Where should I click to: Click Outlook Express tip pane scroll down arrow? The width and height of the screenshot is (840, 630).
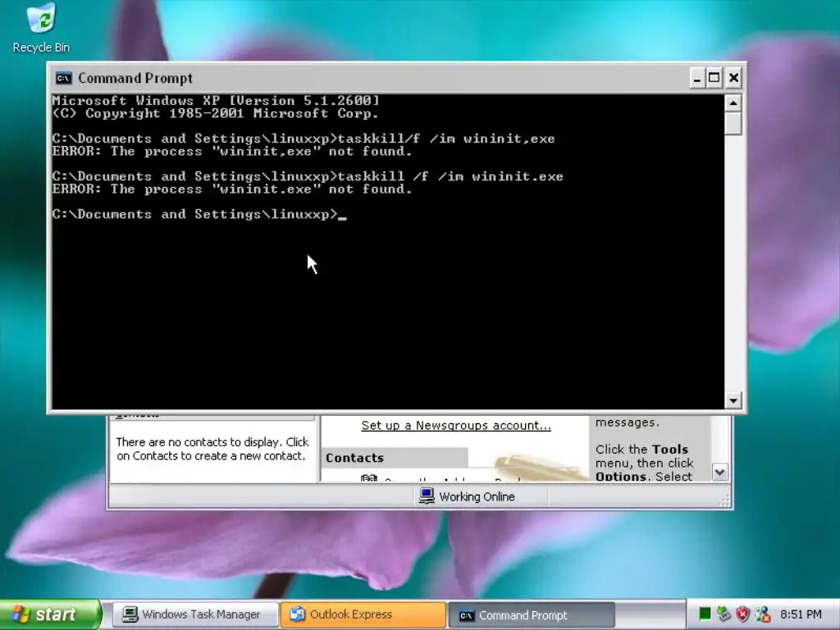719,472
